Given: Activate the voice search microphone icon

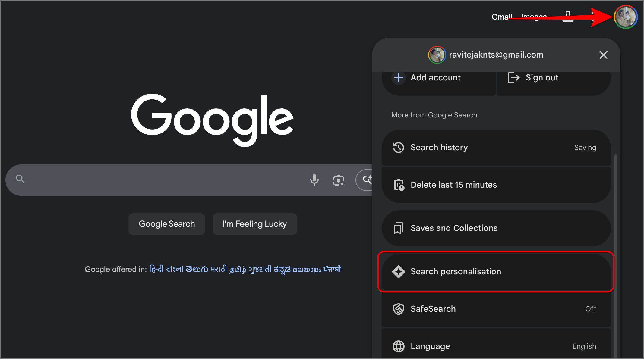Looking at the screenshot, I should tap(314, 180).
